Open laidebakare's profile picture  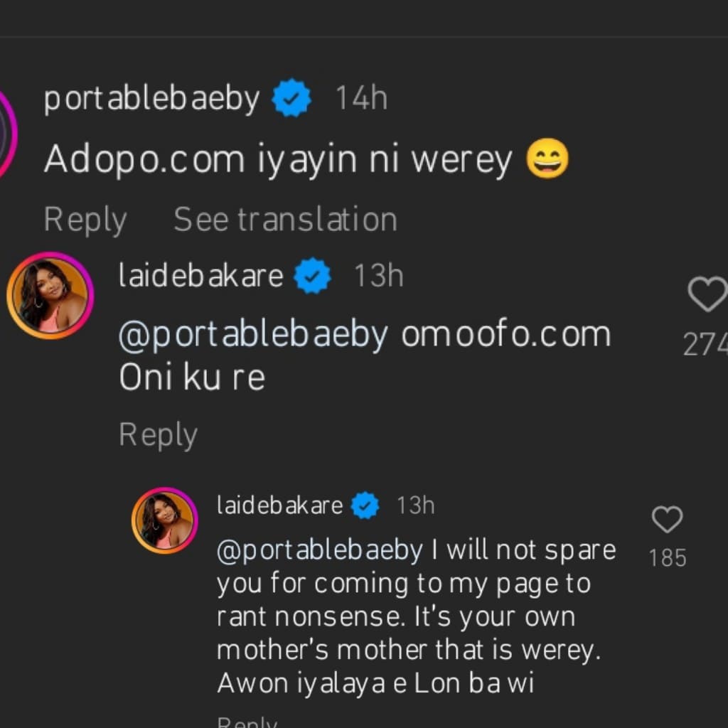pyautogui.click(x=50, y=294)
